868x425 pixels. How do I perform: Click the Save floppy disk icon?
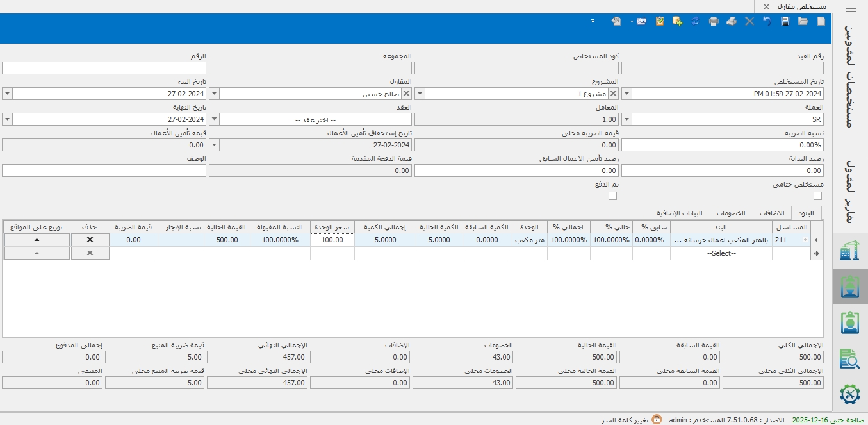tap(785, 21)
